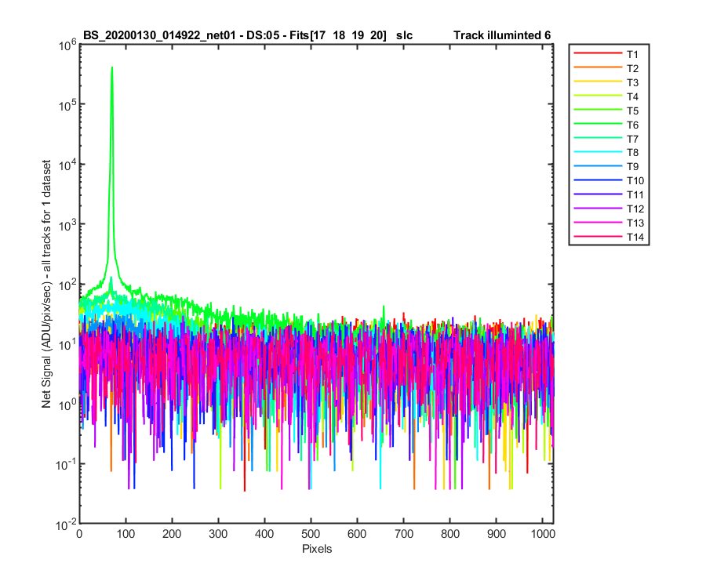Click the plot title BS_20200130_014922_net01

159,35
